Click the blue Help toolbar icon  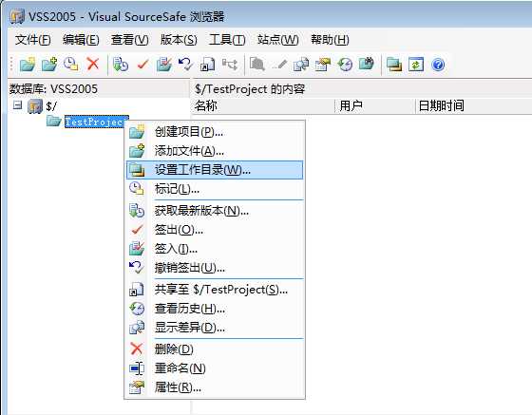coord(438,64)
